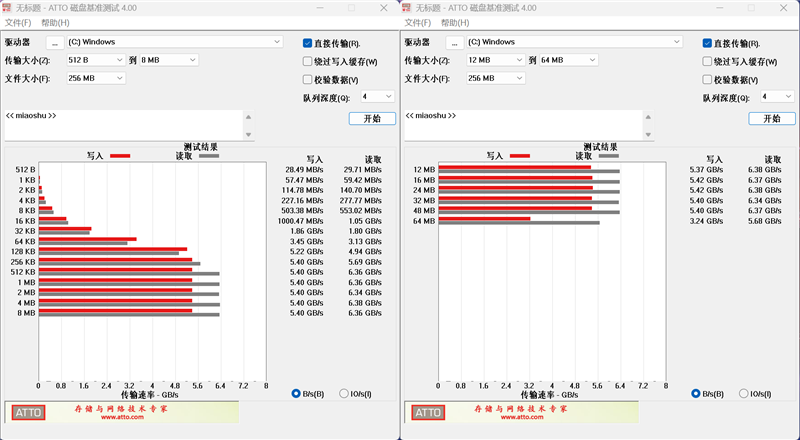Click description scrollbar up arrow in right window
Viewport: 800px width, 440px height.
648,117
